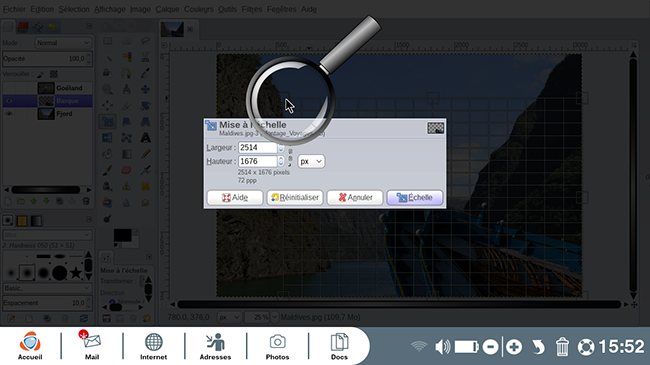Select the Pencil tool
Screen dimensions: 650x365
146,154
